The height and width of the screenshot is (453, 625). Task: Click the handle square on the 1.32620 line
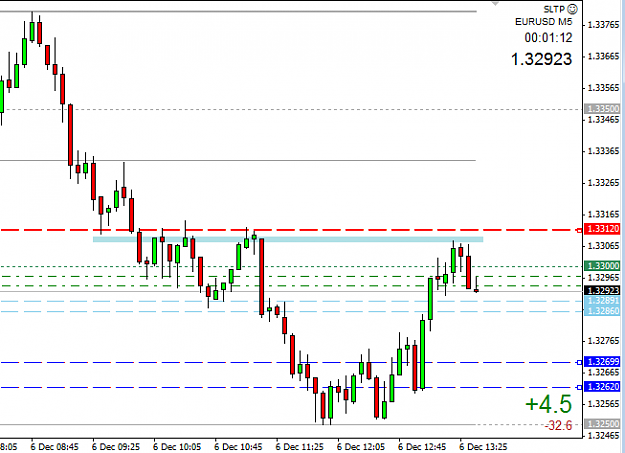tap(579, 387)
